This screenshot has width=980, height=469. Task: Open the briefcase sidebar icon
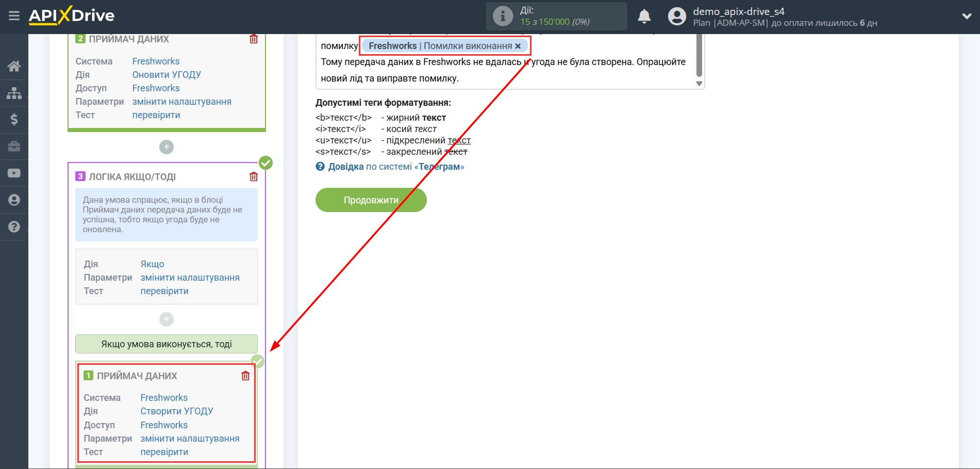click(x=14, y=147)
